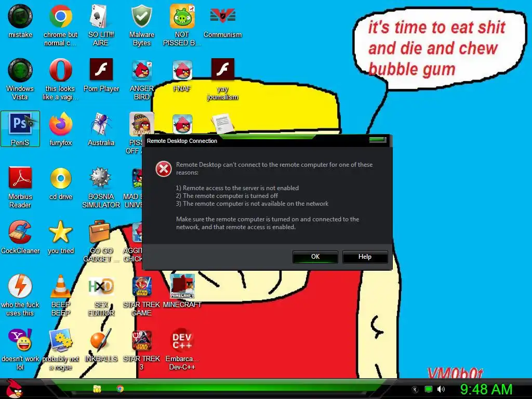Select the red Opera 'O' icon
Screen dimensions: 532x399
click(60, 70)
